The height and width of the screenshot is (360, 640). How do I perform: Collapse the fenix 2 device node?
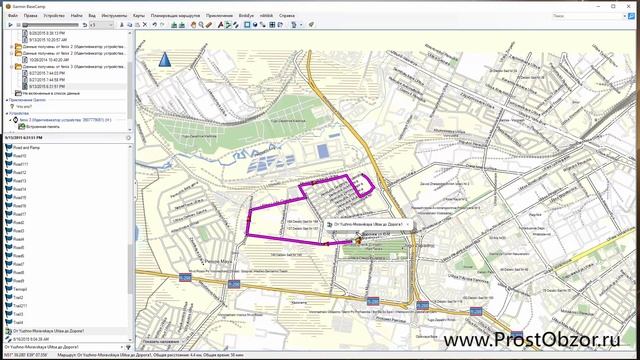pos(11,120)
